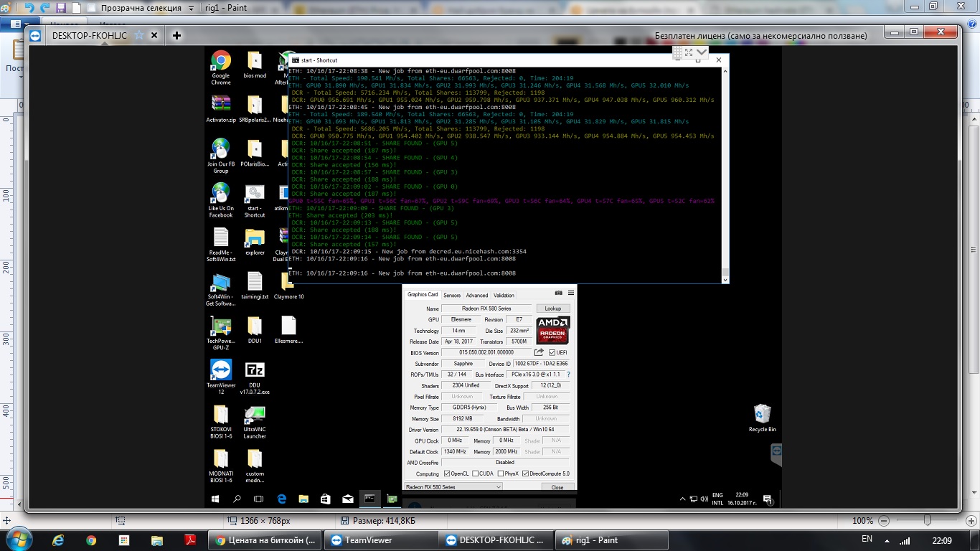Click Paint undo arrow in title bar
980x551 pixels.
[x=29, y=7]
